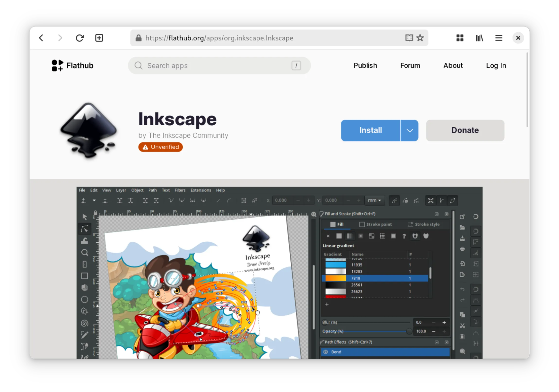
Task: Go back to the previous page
Action: [41, 38]
